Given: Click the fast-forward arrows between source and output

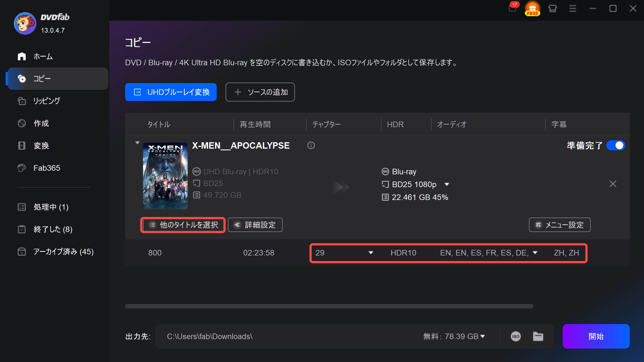Looking at the screenshot, I should (x=341, y=187).
